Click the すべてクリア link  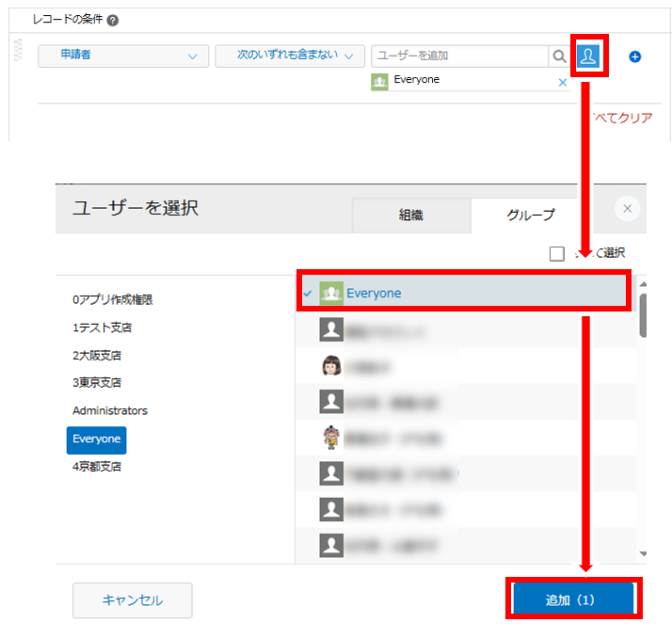pos(619,118)
